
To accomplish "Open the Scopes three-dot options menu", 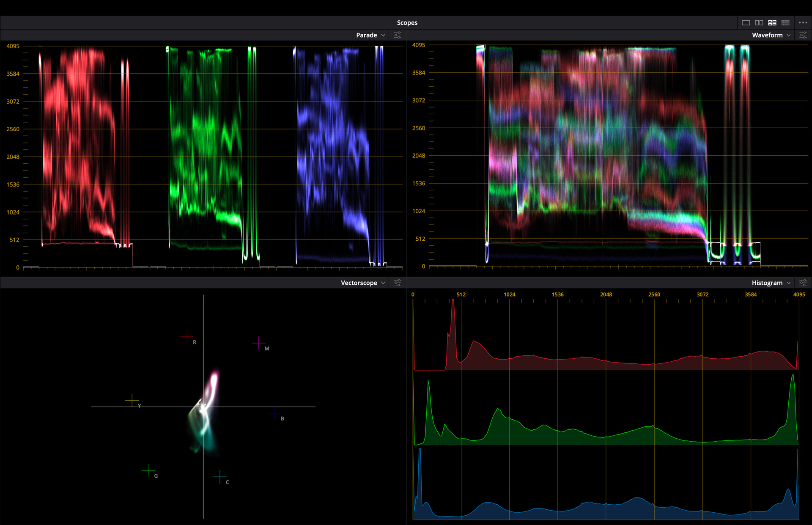I will click(x=803, y=23).
